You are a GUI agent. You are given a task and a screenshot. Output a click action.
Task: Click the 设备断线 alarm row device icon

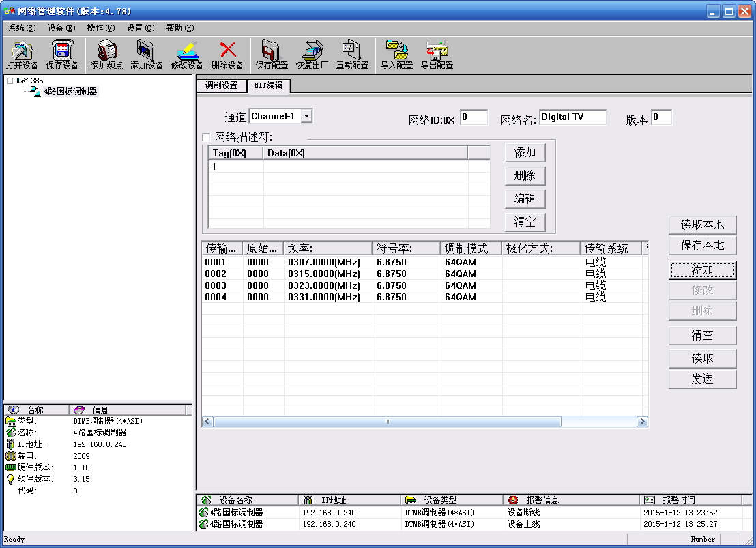(203, 513)
